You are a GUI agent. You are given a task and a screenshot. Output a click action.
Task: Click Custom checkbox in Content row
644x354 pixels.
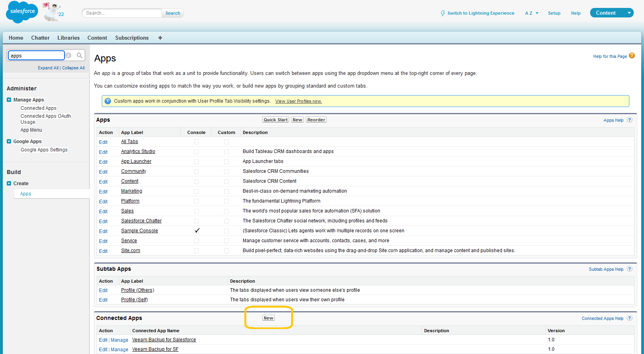pos(227,182)
